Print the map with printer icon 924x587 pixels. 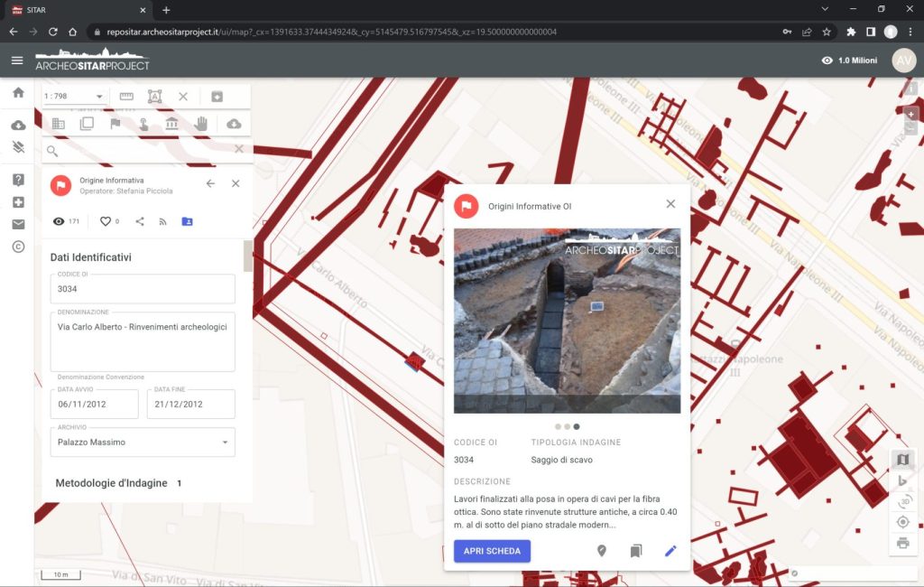[x=902, y=543]
